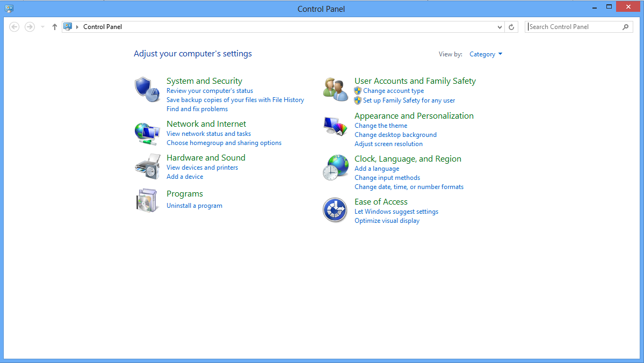Viewport: 644px width, 363px height.
Task: Click Add a language
Action: (377, 169)
